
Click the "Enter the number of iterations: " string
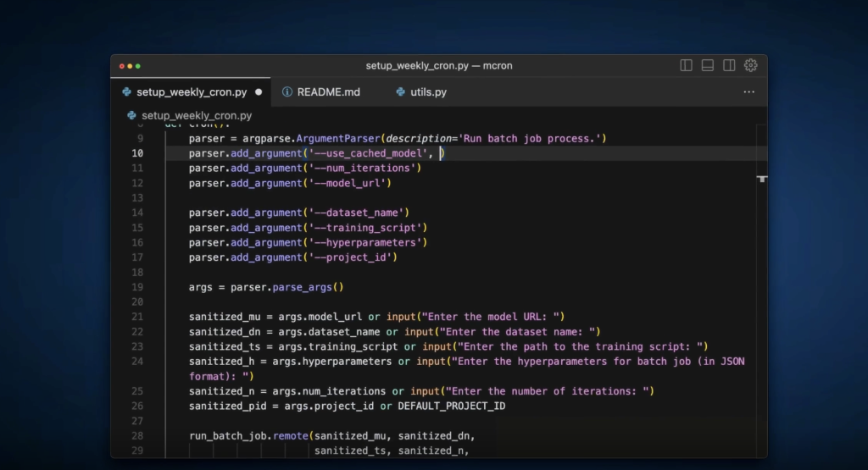(x=548, y=391)
